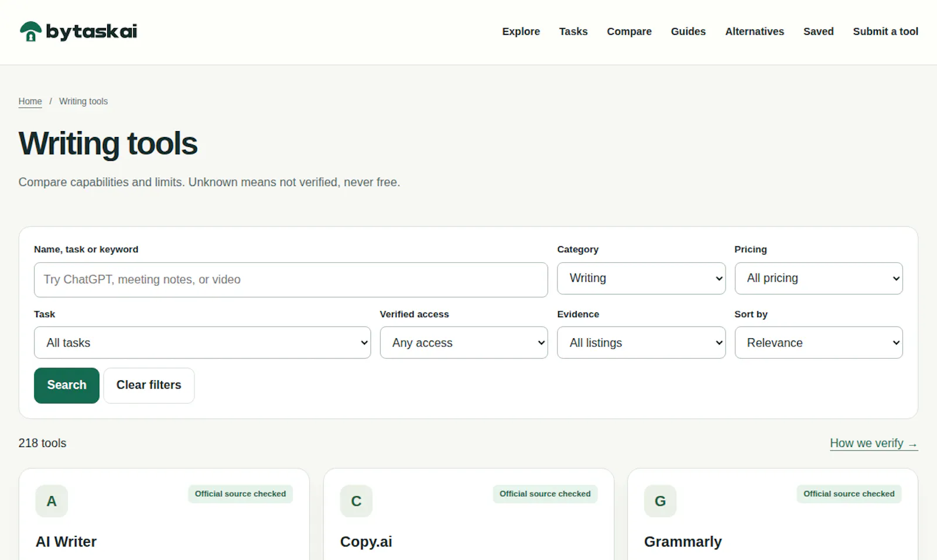Open the Copy.ai letter C icon

tap(356, 501)
